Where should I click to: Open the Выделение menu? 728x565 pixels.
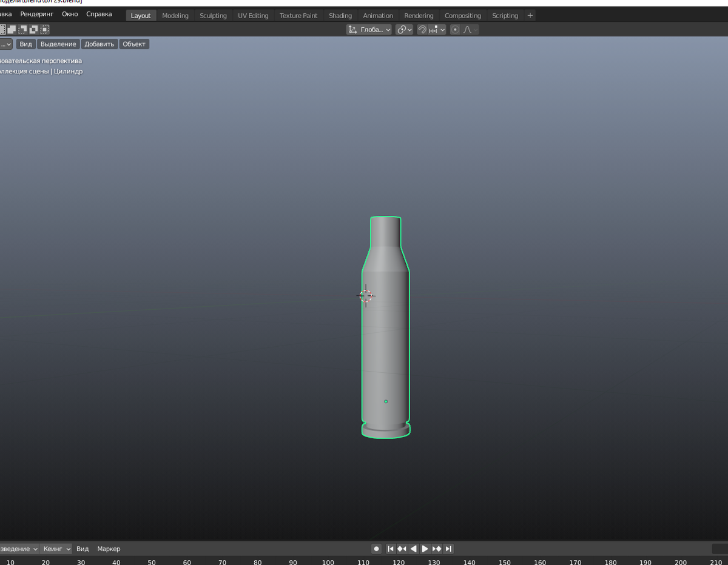click(x=58, y=44)
